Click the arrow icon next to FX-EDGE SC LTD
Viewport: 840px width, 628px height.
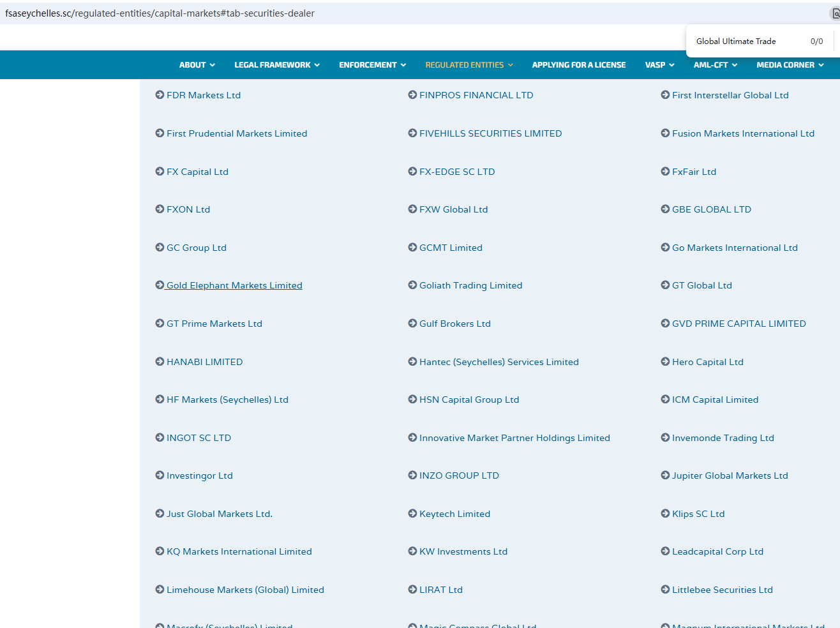[x=412, y=172]
